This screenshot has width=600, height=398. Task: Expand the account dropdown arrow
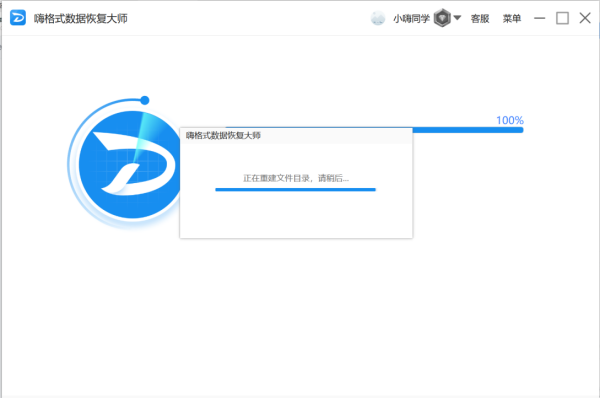(457, 17)
